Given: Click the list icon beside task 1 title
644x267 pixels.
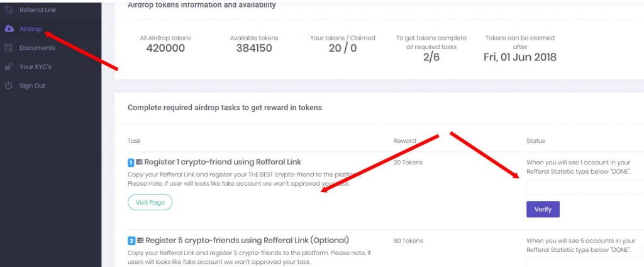Looking at the screenshot, I should (x=139, y=162).
